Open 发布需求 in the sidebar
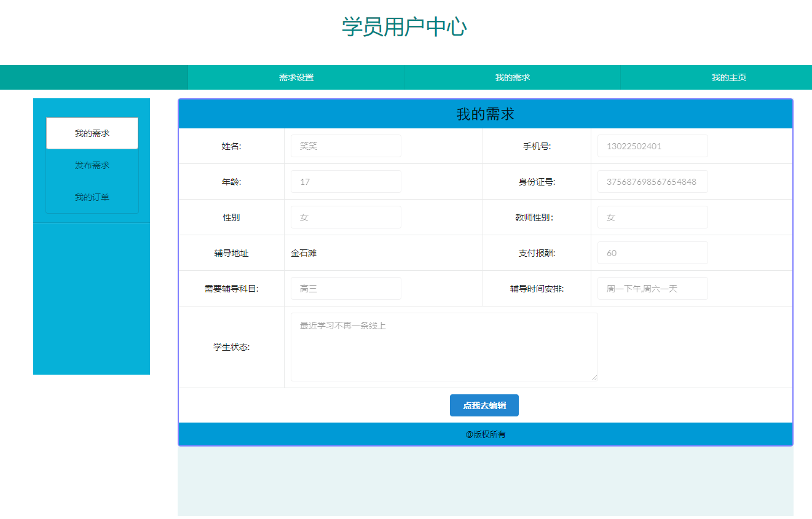 [92, 165]
